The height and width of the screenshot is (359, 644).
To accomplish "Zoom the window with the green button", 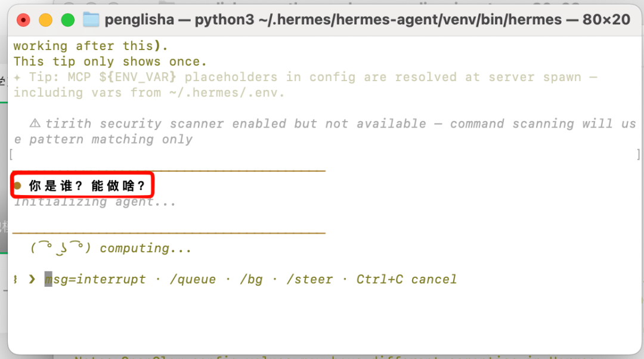I will tap(68, 20).
